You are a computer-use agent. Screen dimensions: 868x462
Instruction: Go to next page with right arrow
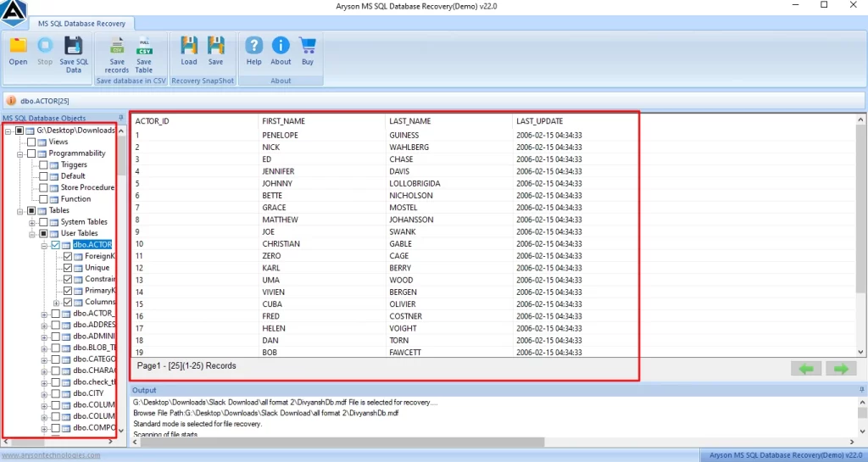coord(841,369)
